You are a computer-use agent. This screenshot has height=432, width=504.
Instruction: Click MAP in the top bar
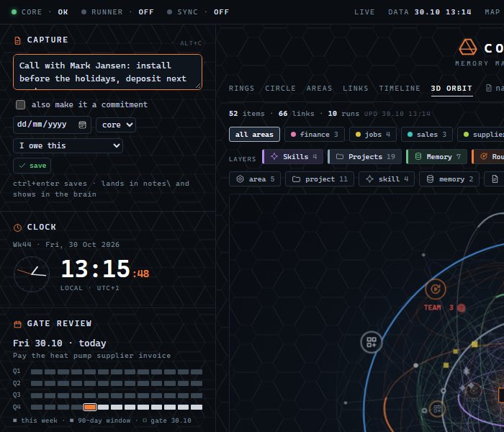point(492,12)
